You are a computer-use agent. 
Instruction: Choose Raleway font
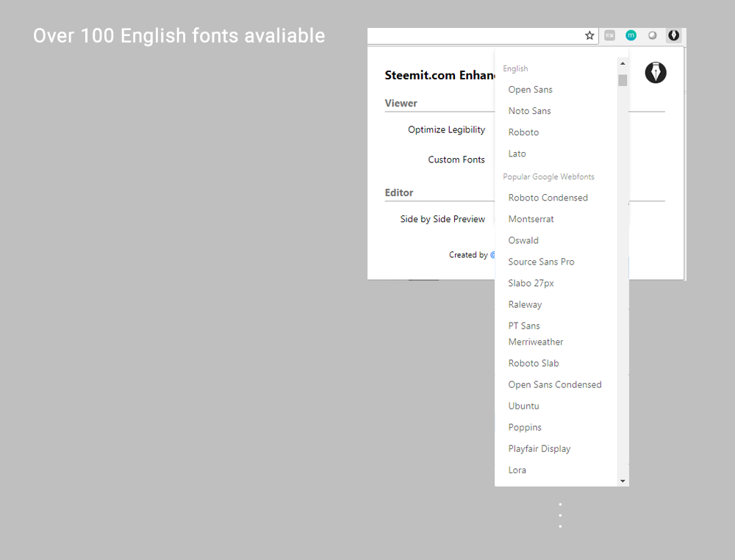[525, 304]
